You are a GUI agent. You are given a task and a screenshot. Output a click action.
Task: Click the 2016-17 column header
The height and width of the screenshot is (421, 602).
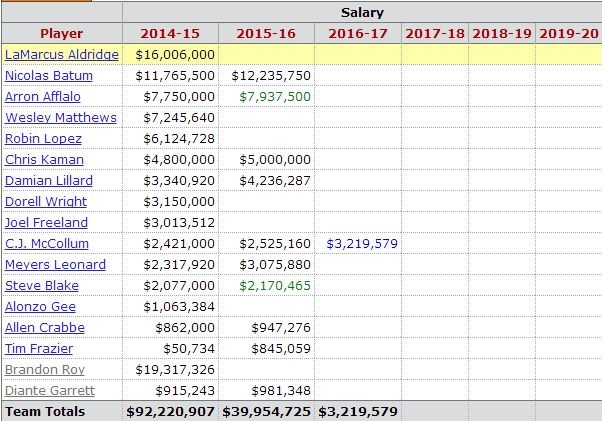click(x=358, y=33)
